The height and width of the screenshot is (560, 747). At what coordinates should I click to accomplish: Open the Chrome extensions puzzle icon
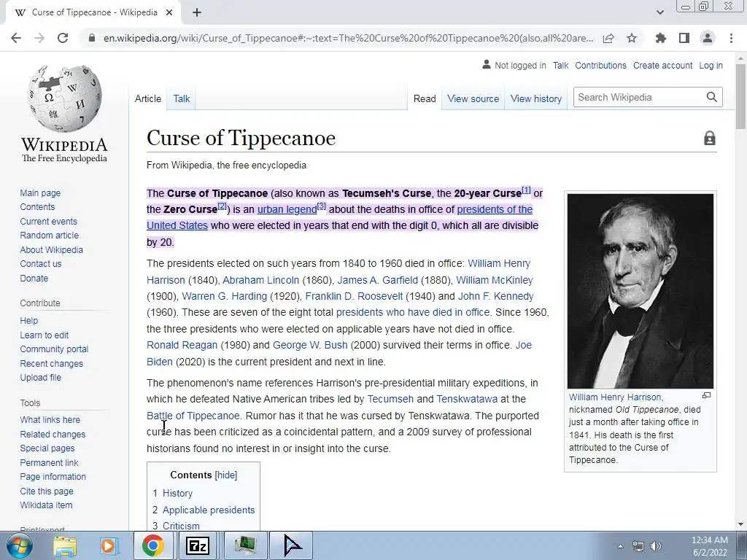pyautogui.click(x=661, y=38)
